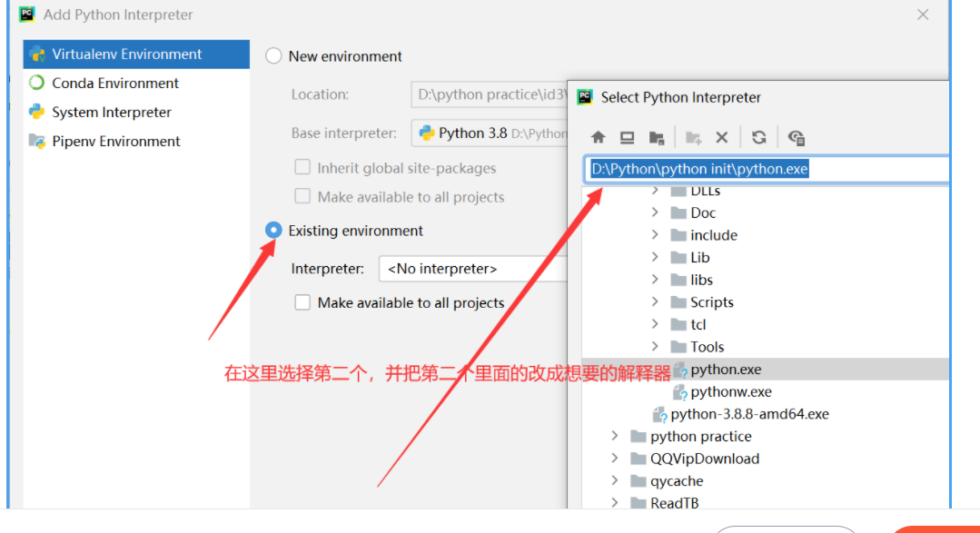This screenshot has height=533, width=980.
Task: Select the Home directory toolbar icon
Action: click(598, 137)
